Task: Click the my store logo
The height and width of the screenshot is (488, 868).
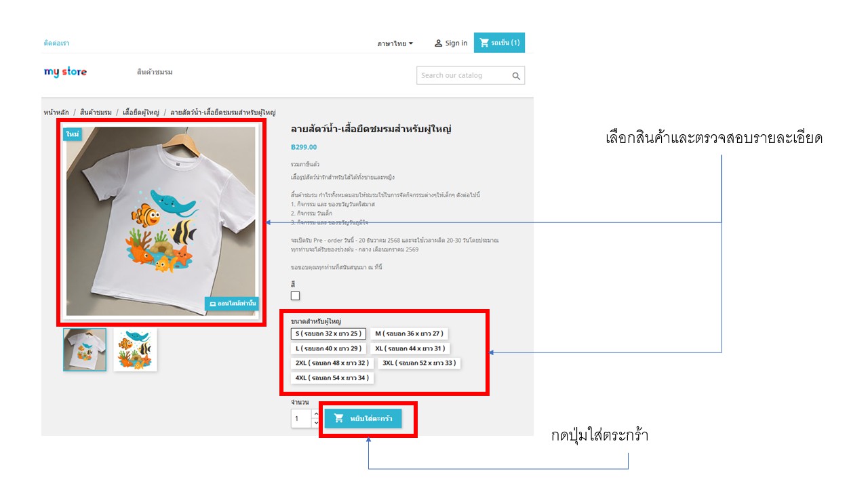Action: (x=65, y=72)
